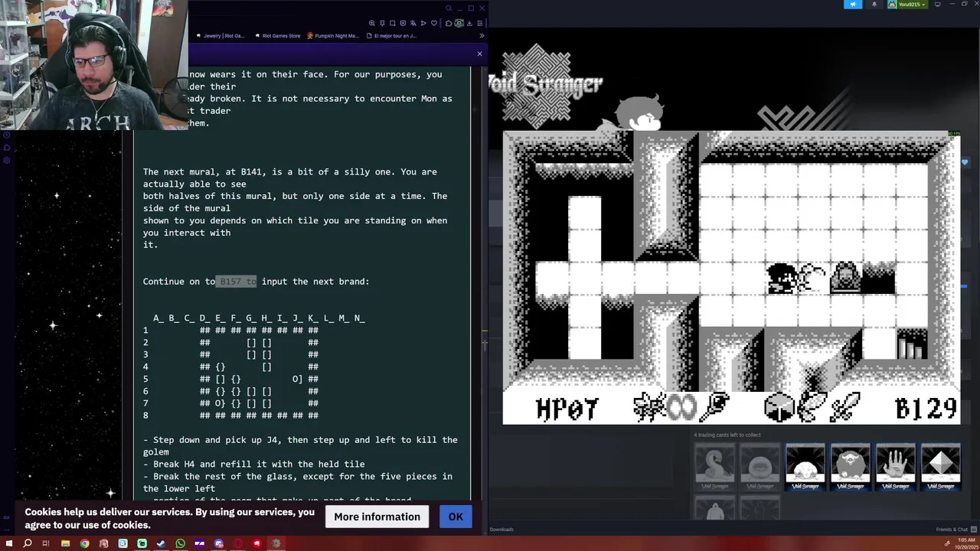
Task: Select the hand Void Stranger trading card
Action: click(895, 467)
